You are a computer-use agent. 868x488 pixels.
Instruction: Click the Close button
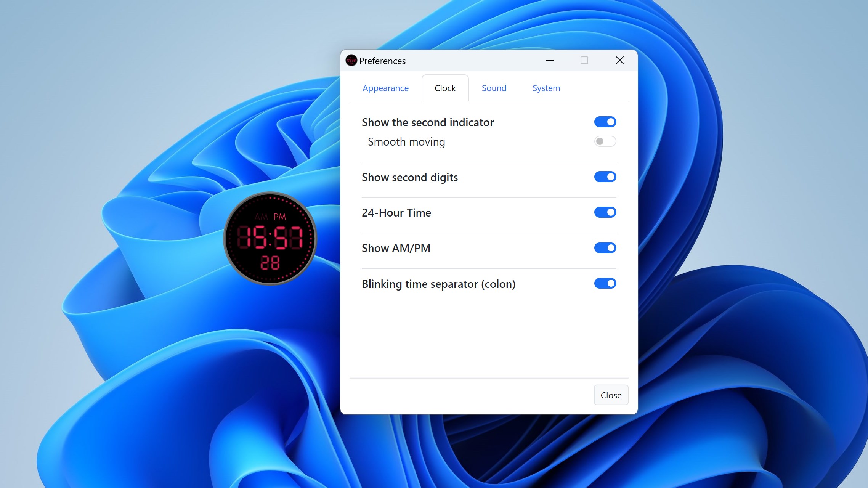click(x=611, y=395)
